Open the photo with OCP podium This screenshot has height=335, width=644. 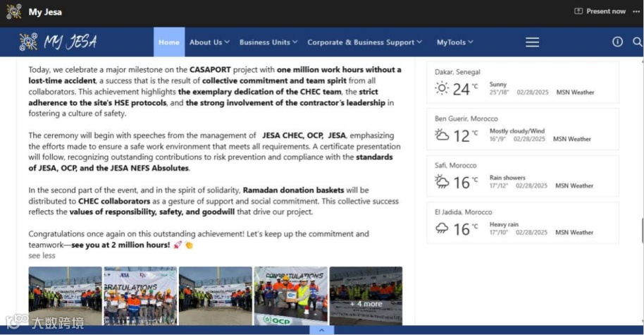click(291, 296)
